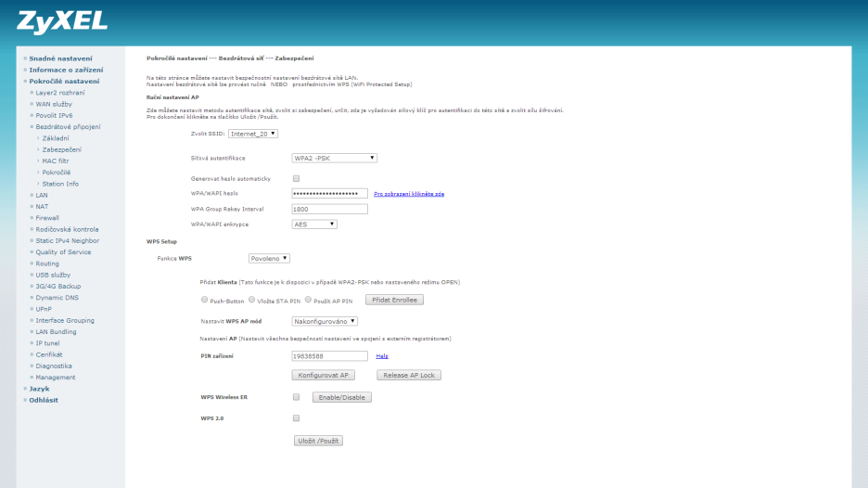Open Rodičovská kontrola settings

tap(67, 229)
